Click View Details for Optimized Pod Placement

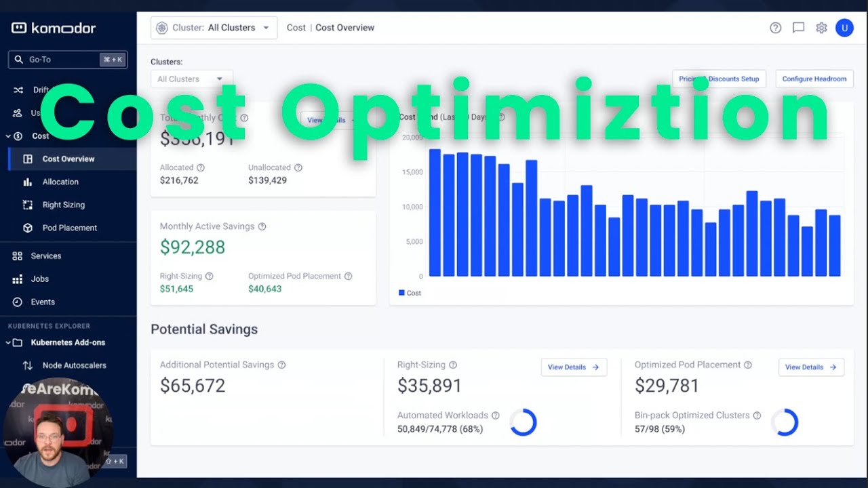pyautogui.click(x=811, y=367)
